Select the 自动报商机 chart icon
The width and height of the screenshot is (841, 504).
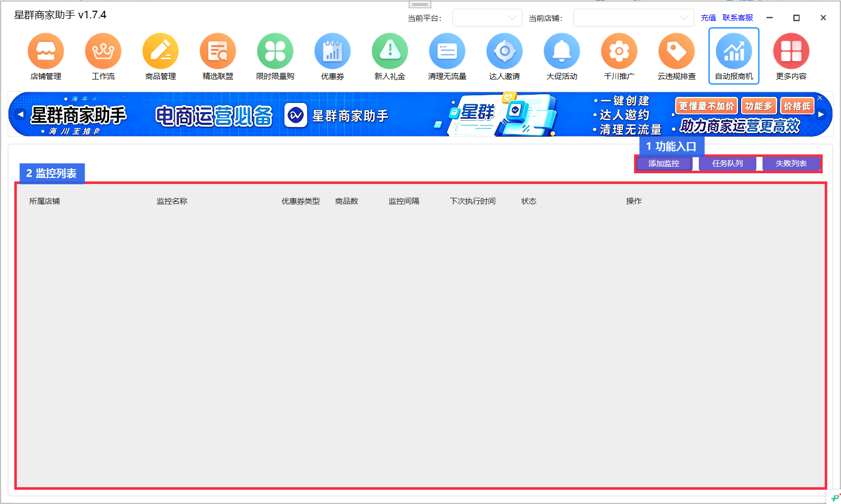[x=734, y=51]
